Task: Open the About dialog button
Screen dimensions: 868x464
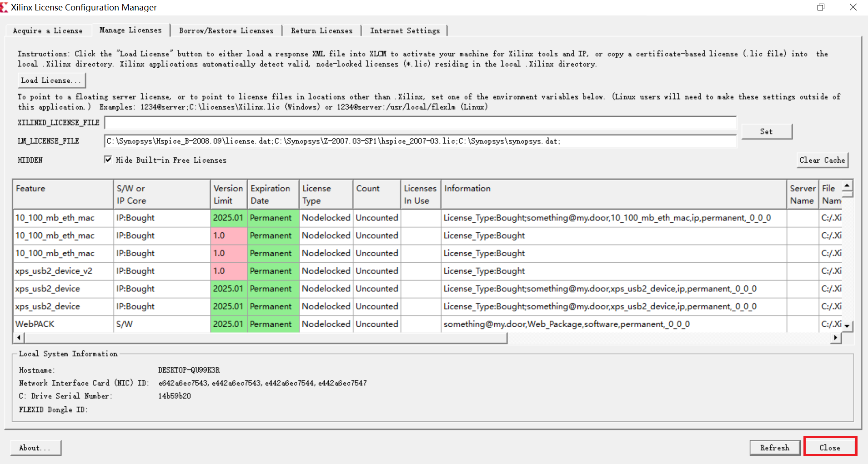Action: coord(35,448)
